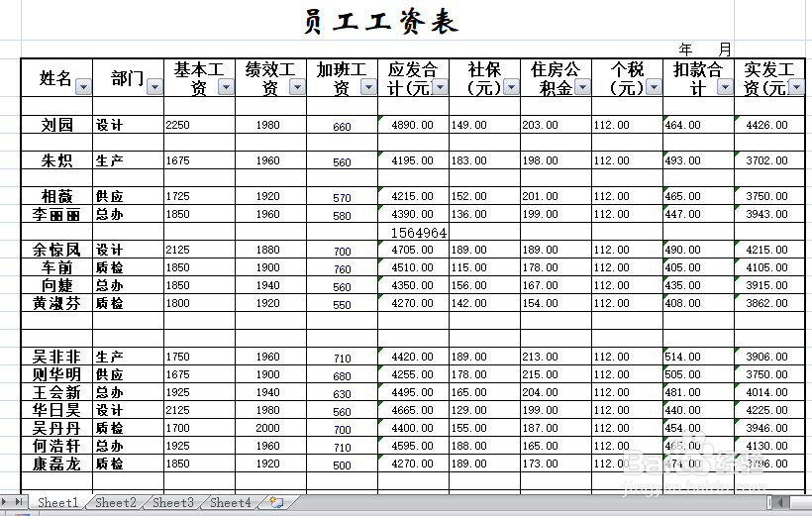Select 吴丹丹's performance pay cell 2000

(x=271, y=428)
